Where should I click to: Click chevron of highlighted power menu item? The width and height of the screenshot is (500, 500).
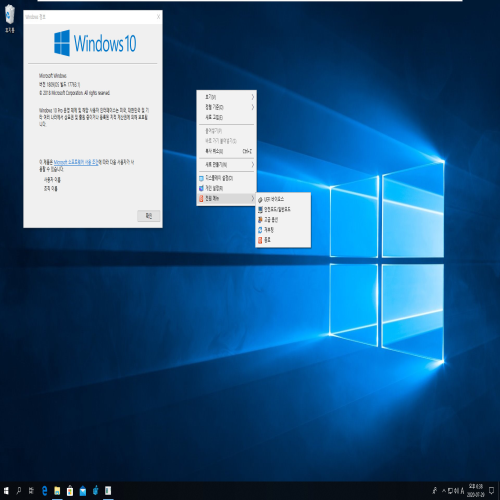pos(253,198)
